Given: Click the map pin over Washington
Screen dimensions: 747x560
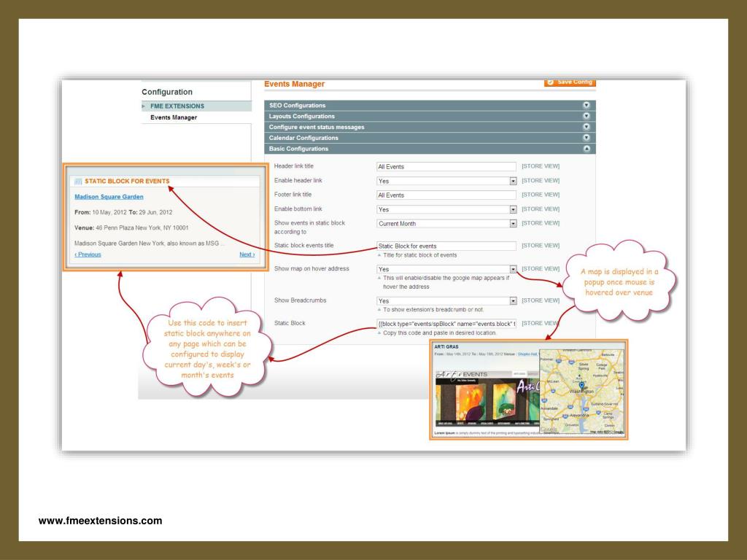Looking at the screenshot, I should pos(581,386).
